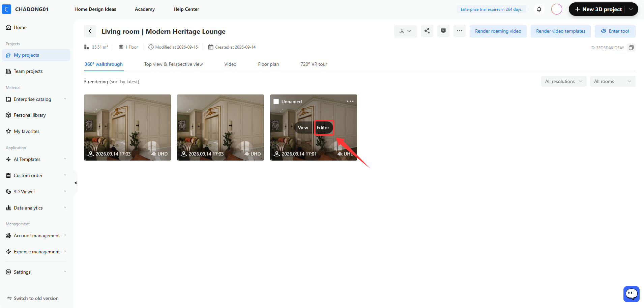Open the chat support bot icon

[x=632, y=294]
